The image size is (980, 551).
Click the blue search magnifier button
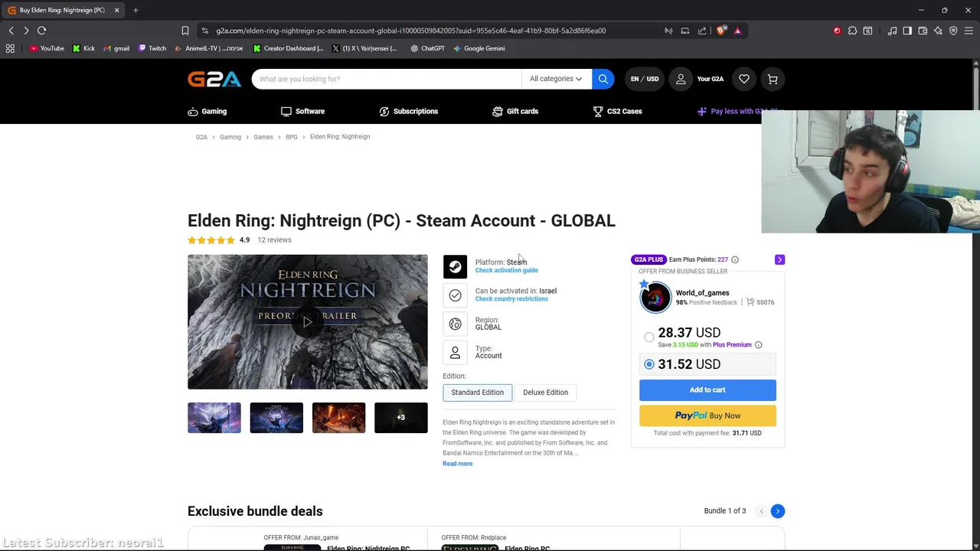pos(603,79)
